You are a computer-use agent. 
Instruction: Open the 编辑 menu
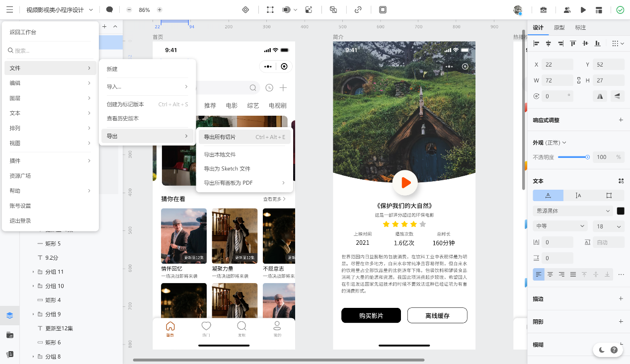50,83
